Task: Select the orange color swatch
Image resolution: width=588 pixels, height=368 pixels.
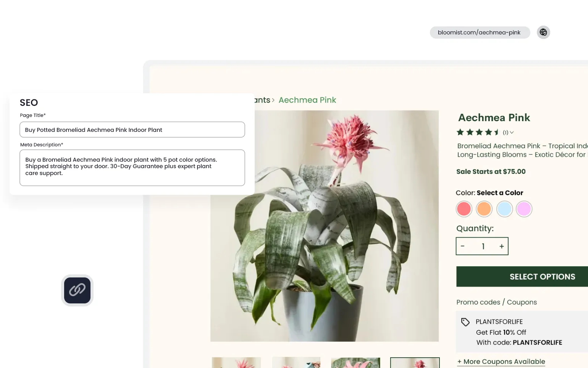Action: [484, 209]
